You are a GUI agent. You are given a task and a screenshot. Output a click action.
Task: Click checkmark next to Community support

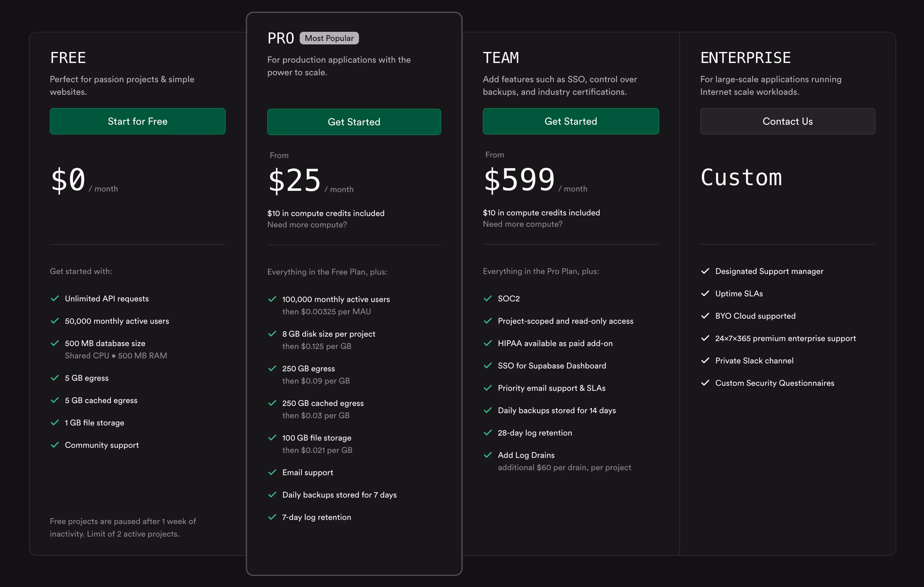(x=55, y=445)
